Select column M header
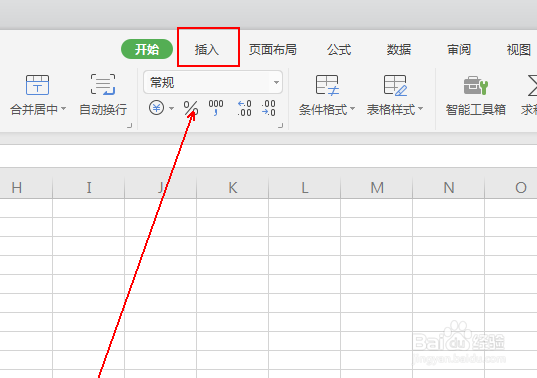Image resolution: width=537 pixels, height=378 pixels. (377, 188)
